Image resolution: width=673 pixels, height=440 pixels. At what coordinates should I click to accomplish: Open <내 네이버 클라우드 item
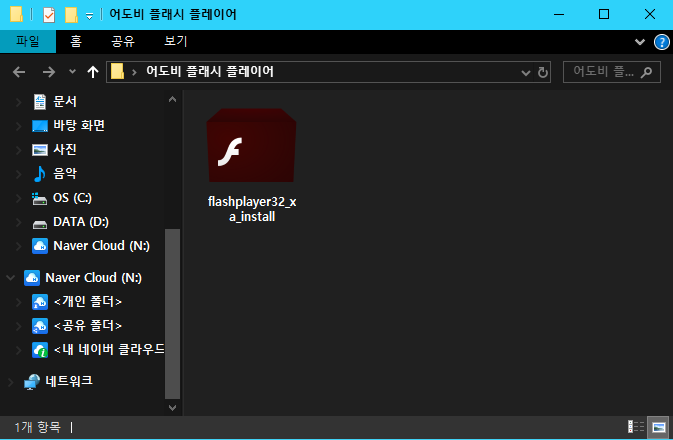109,349
